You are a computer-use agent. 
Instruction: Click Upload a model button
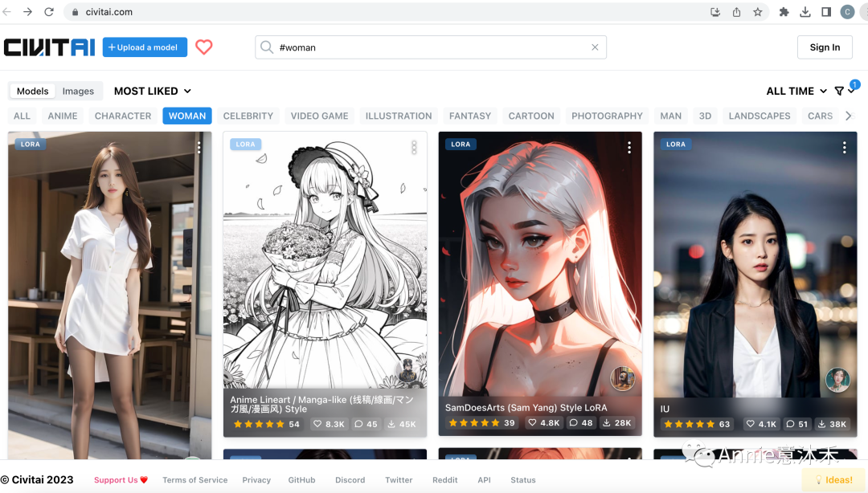(145, 47)
